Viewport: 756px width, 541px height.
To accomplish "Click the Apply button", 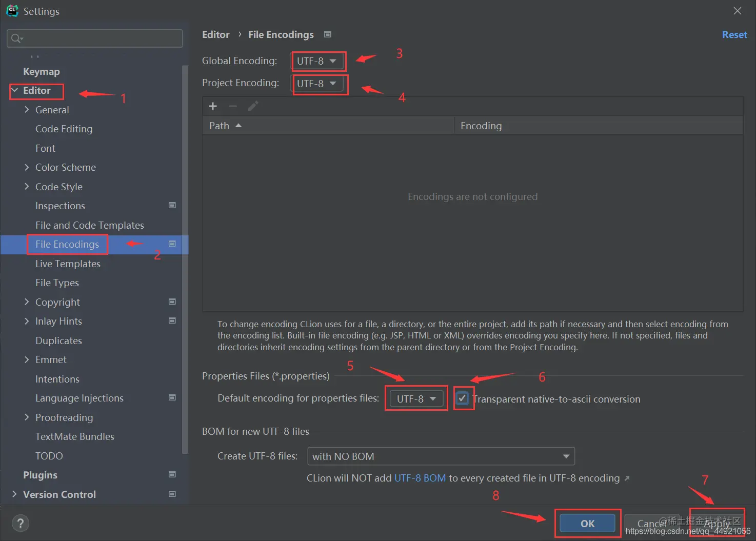I will tap(717, 523).
